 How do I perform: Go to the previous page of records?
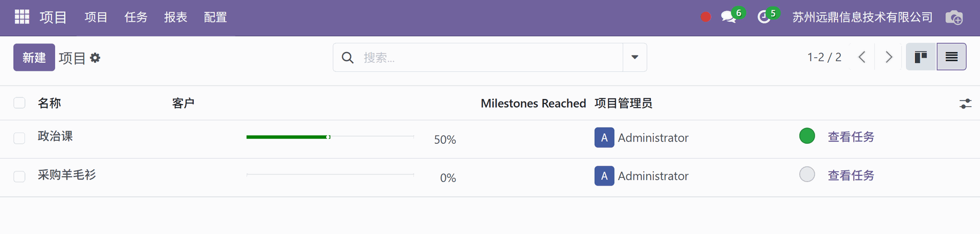click(862, 57)
